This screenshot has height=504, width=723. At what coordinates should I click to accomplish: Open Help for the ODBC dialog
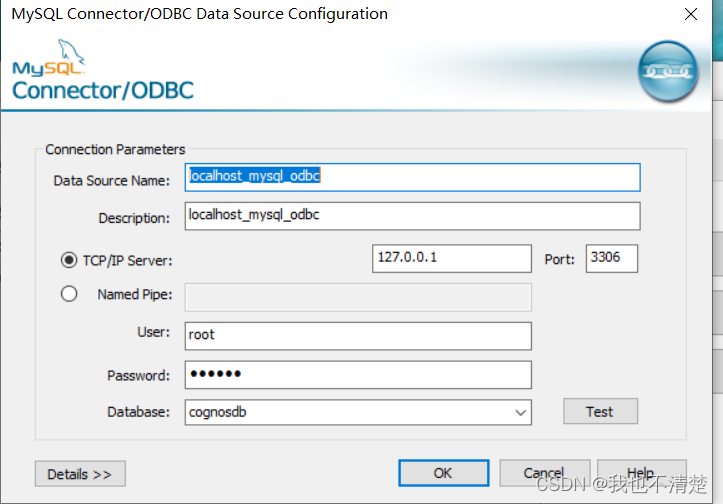click(x=641, y=473)
